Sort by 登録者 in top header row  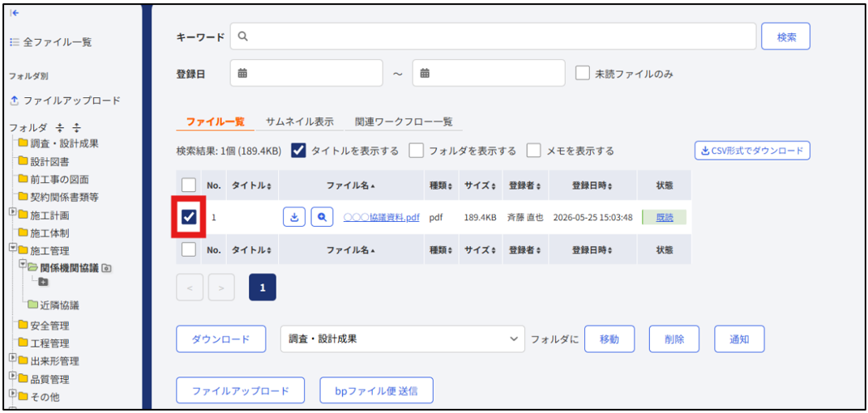[525, 185]
